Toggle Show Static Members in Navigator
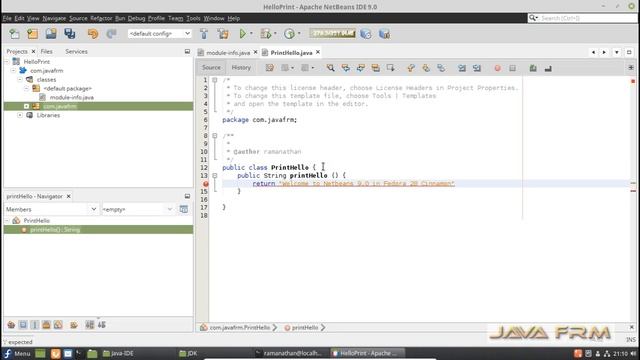The image size is (640, 360). [x=35, y=325]
